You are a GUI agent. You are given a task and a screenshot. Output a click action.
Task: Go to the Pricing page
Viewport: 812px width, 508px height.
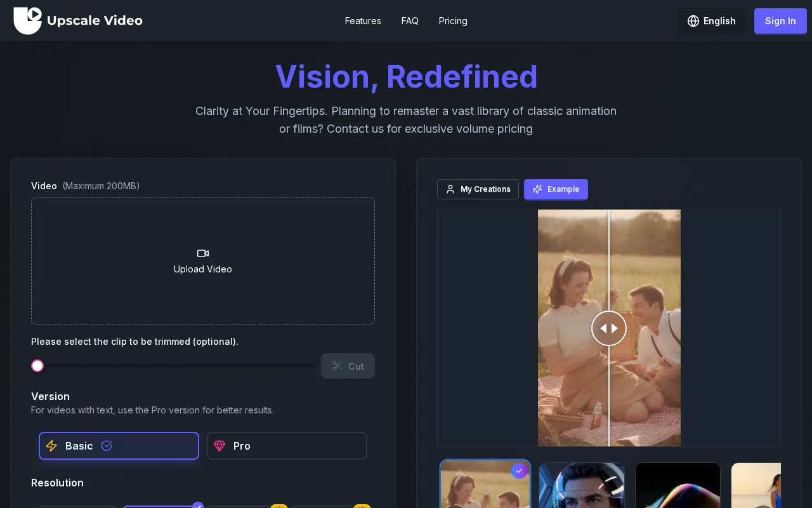tap(453, 21)
